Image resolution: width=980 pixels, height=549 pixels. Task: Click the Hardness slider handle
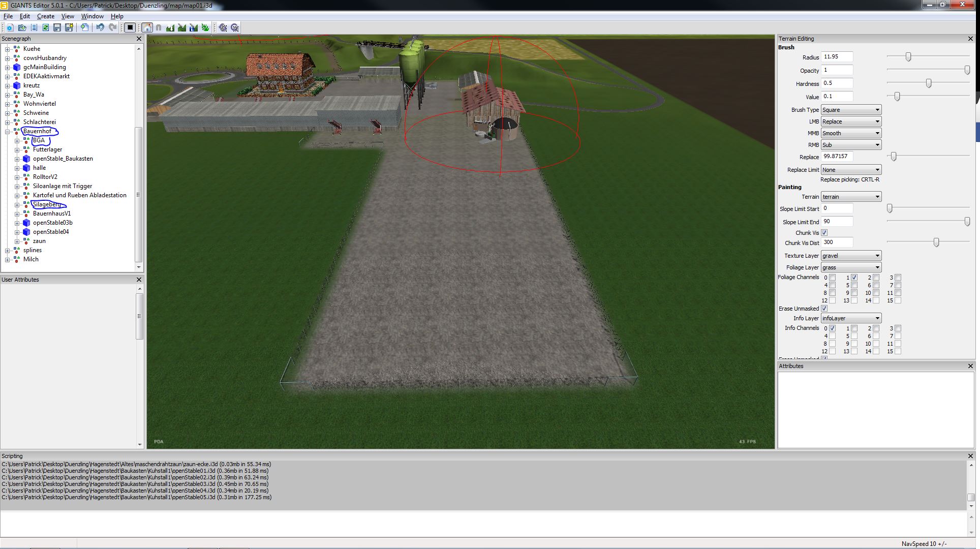(x=929, y=83)
